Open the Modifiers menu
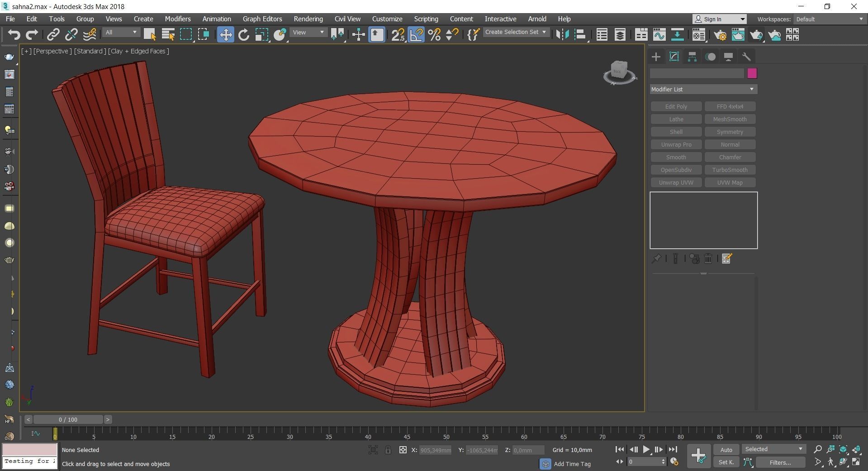This screenshot has width=868, height=471. point(177,19)
